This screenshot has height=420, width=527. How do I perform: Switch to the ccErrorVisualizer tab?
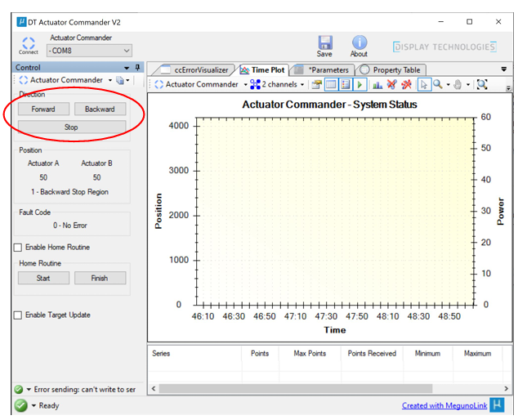(201, 70)
